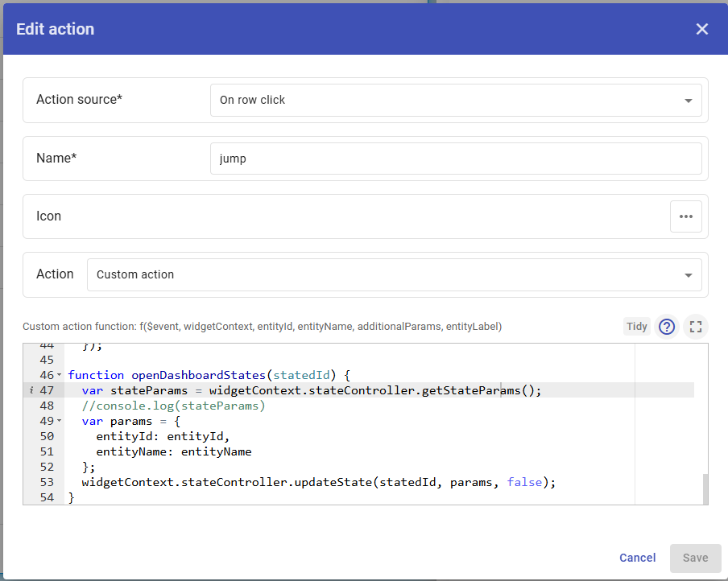Click the Name field containing jump

click(455, 159)
